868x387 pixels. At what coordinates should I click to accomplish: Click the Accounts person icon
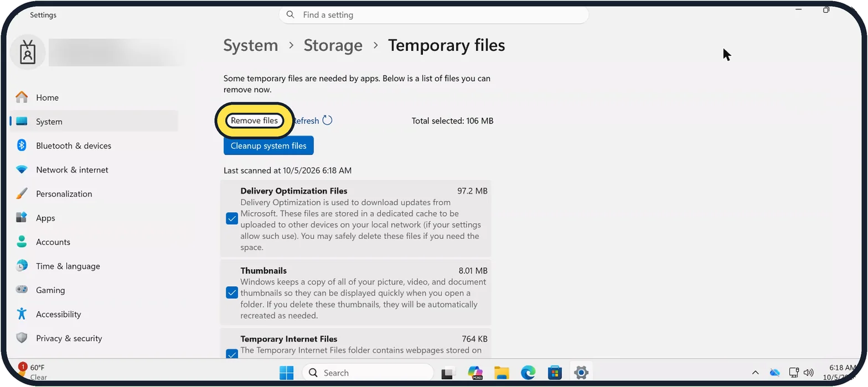[22, 242]
